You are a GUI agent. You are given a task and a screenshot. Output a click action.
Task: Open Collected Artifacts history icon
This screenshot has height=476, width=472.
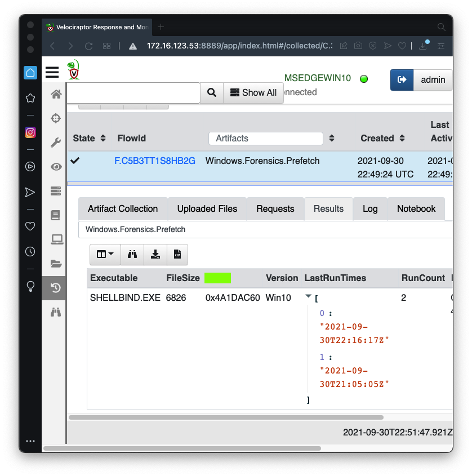[56, 288]
